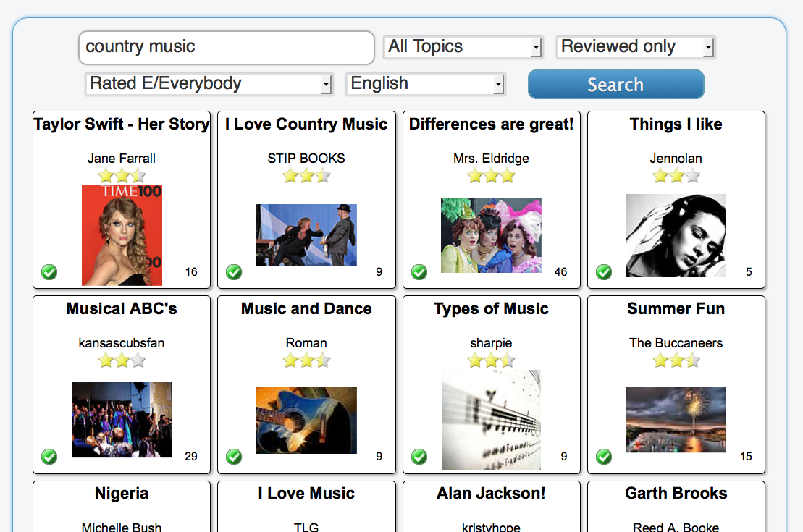Click green reviewed checkmark on Musical ABC's
Image resolution: width=803 pixels, height=532 pixels.
tap(49, 457)
